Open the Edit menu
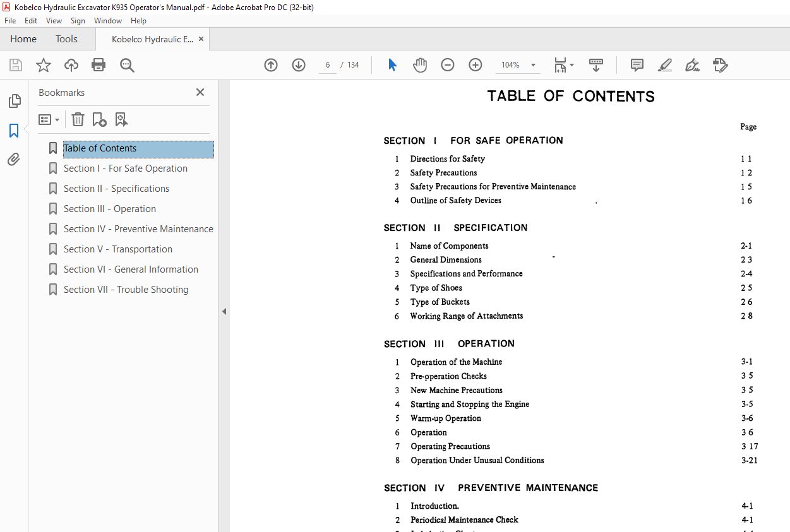 coord(31,21)
